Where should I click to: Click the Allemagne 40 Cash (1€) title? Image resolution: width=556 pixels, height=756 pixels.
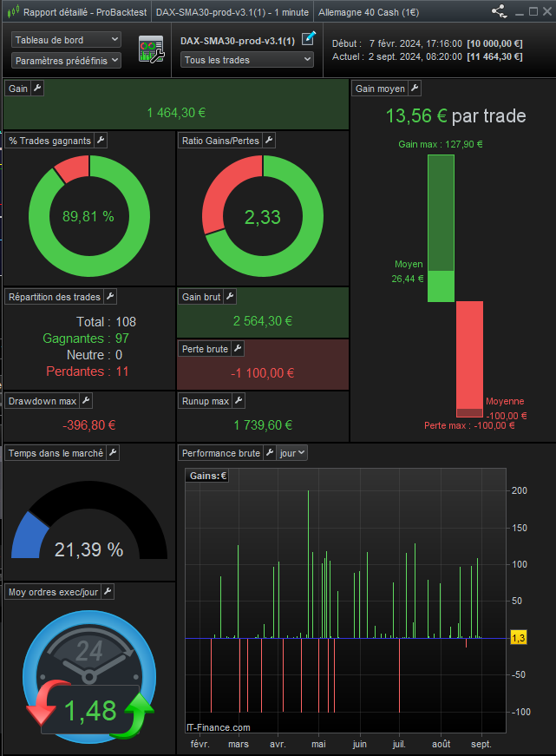tap(369, 12)
